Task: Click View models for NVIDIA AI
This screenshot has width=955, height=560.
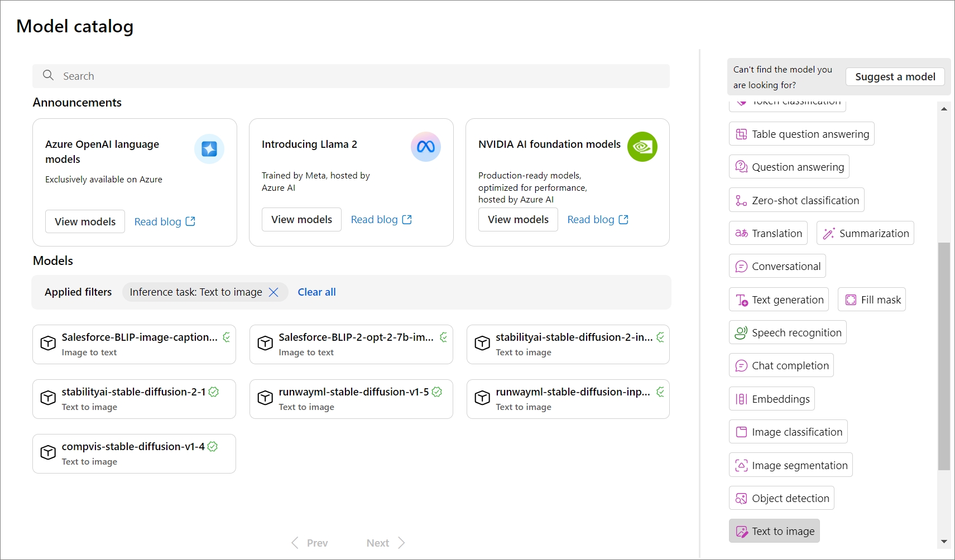Action: point(518,219)
